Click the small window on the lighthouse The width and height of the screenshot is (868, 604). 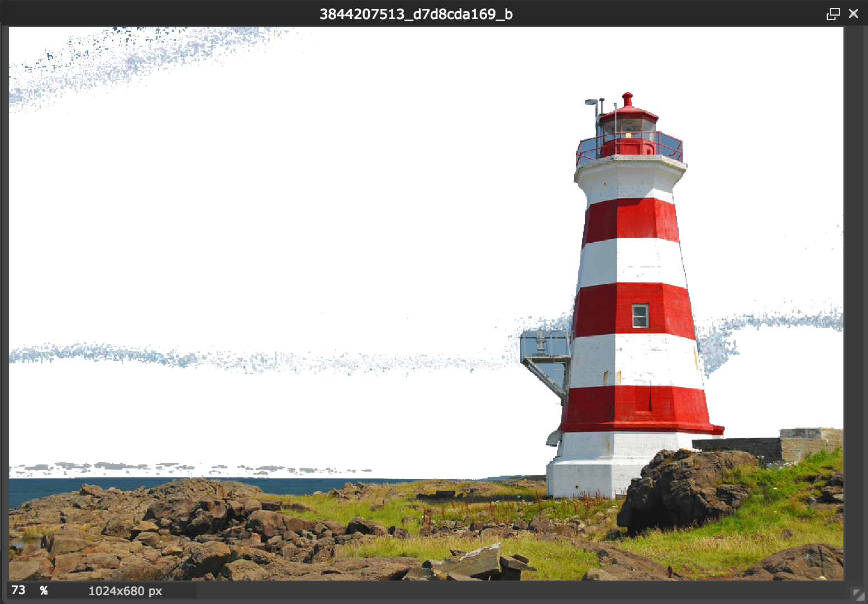pos(640,316)
